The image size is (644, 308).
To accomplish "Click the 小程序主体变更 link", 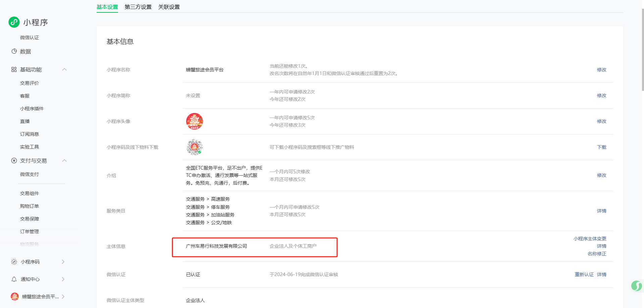I will (590, 239).
